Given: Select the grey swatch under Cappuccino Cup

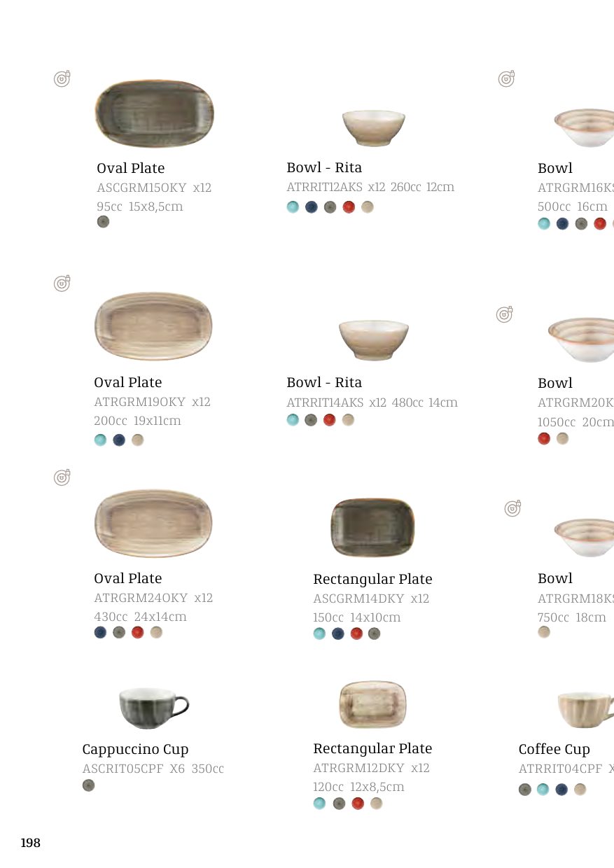Looking at the screenshot, I should (x=88, y=785).
